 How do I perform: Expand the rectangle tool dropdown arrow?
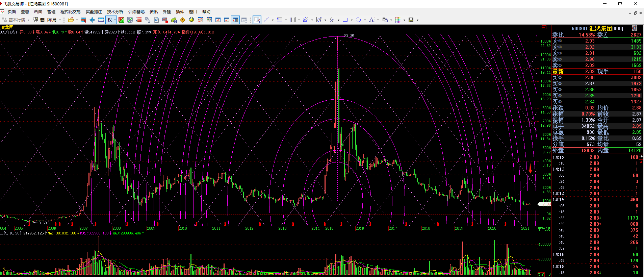[352, 20]
